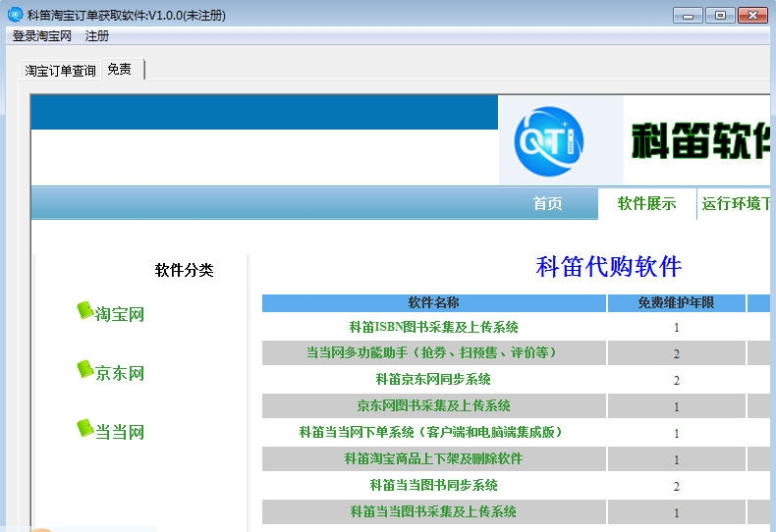Open the 京东网 category link
The image size is (776, 532).
(x=119, y=373)
